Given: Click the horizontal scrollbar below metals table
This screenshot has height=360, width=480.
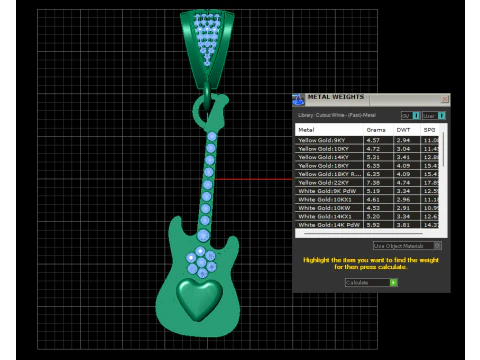Looking at the screenshot, I should (x=363, y=234).
